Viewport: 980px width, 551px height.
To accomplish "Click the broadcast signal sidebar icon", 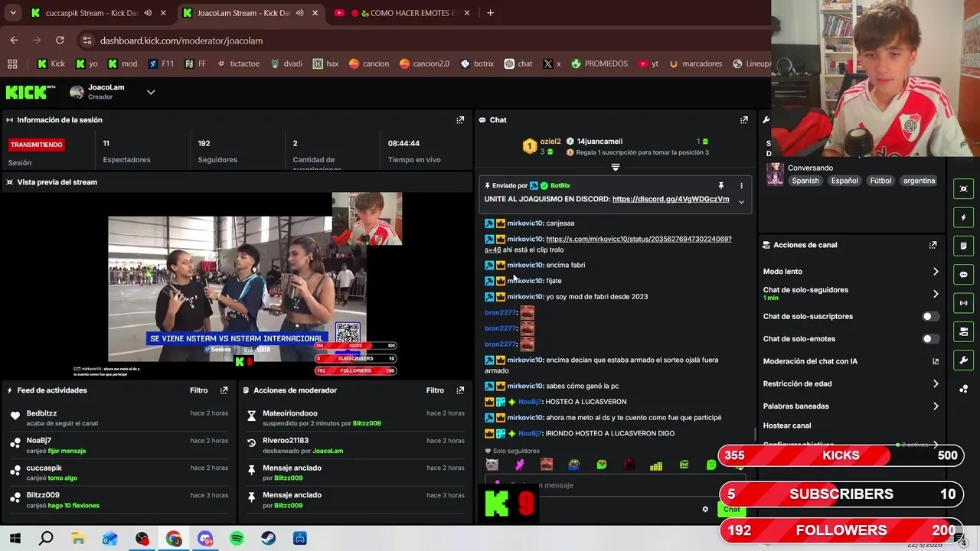I will (x=963, y=303).
